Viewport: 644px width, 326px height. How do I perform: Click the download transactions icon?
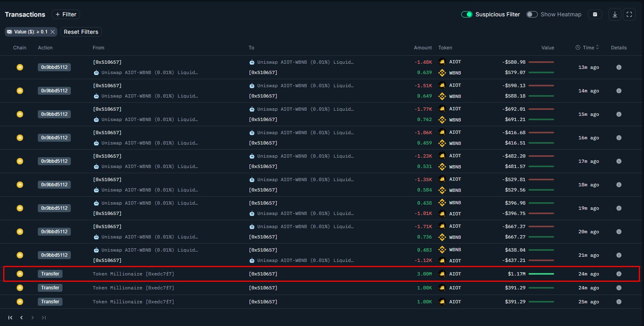(615, 14)
